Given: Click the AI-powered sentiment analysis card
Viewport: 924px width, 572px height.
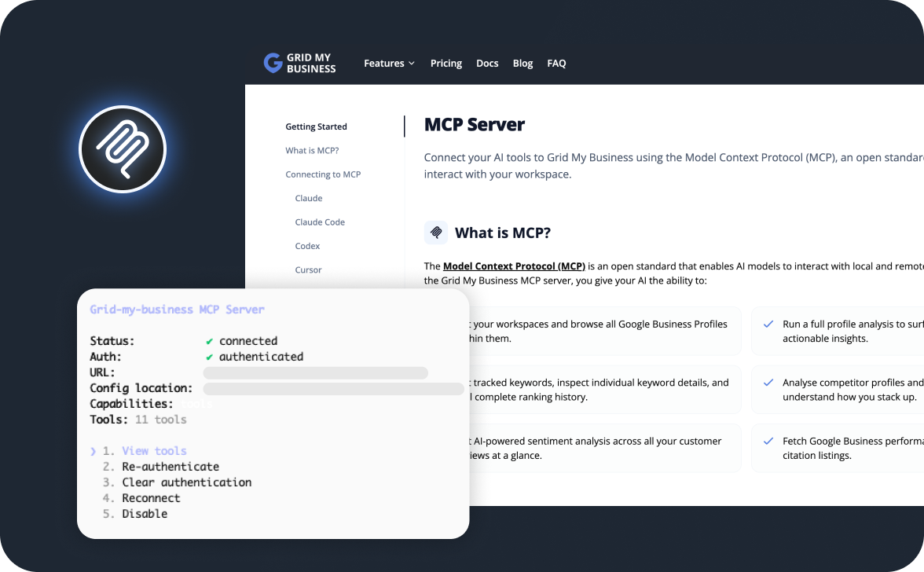Looking at the screenshot, I should (605, 448).
